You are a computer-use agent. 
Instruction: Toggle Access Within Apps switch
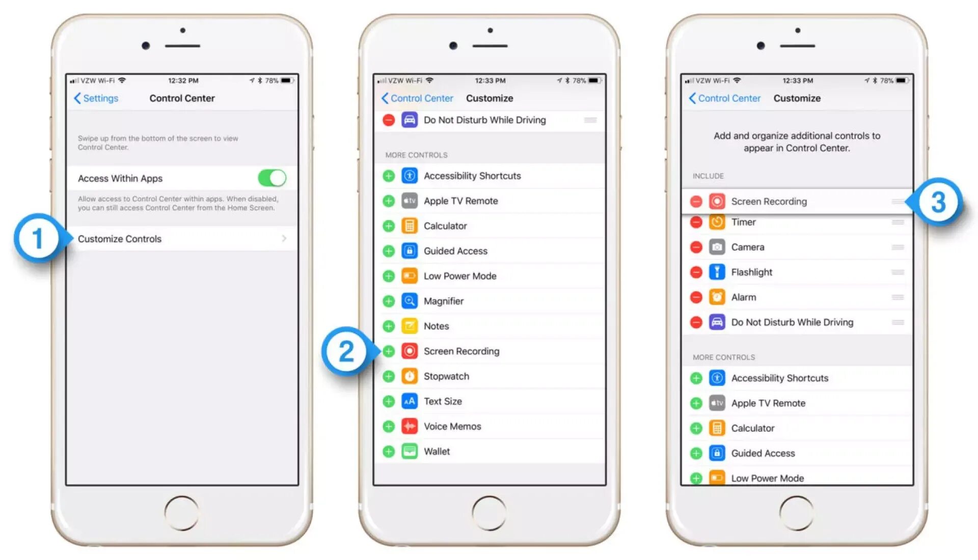[x=278, y=176]
